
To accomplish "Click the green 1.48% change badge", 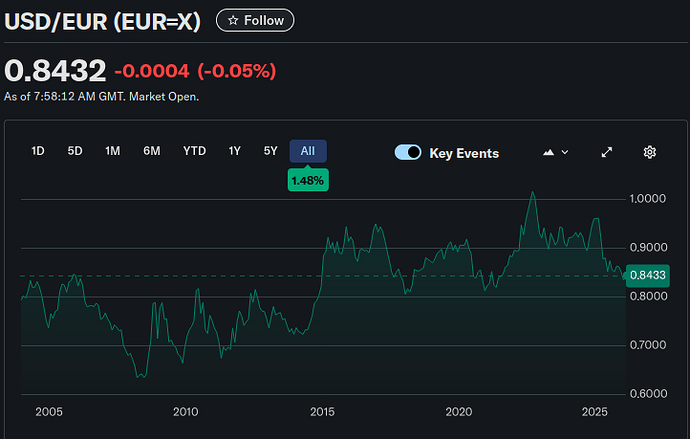I will coord(308,181).
